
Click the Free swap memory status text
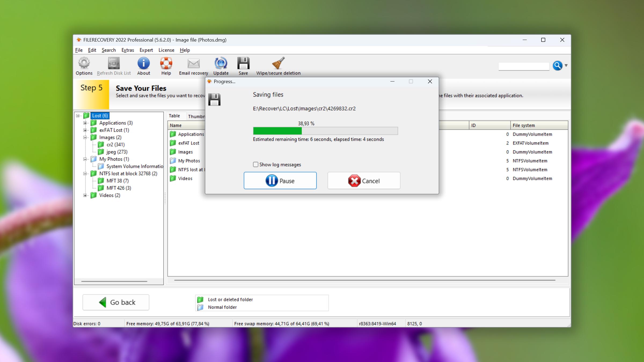[x=281, y=324]
